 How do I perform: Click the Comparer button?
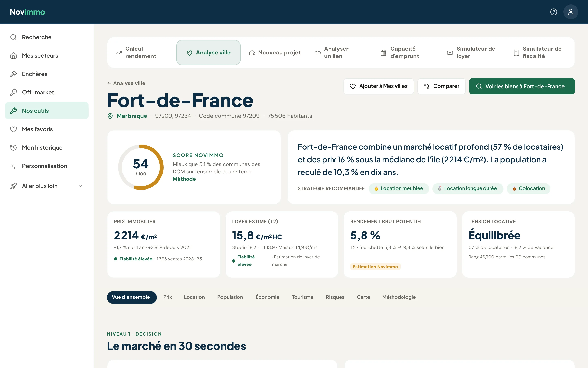441,86
